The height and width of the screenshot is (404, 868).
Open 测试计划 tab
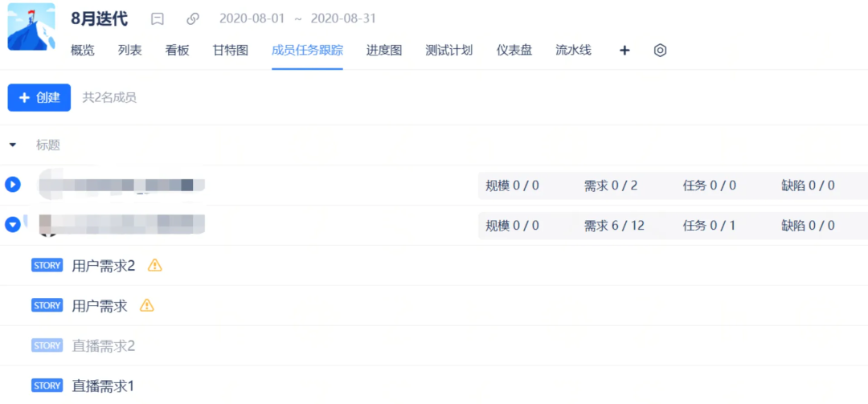pyautogui.click(x=449, y=51)
